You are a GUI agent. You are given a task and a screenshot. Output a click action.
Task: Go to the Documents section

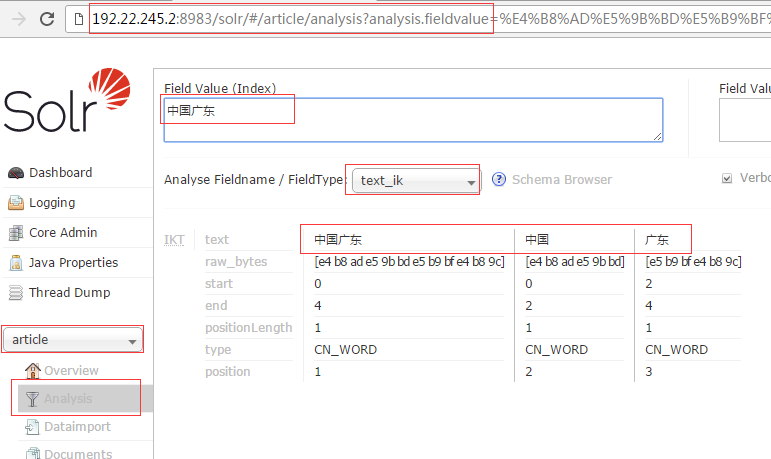point(78,454)
